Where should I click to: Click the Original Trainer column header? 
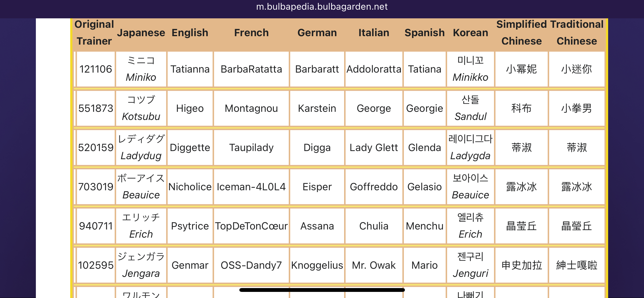[x=94, y=33]
